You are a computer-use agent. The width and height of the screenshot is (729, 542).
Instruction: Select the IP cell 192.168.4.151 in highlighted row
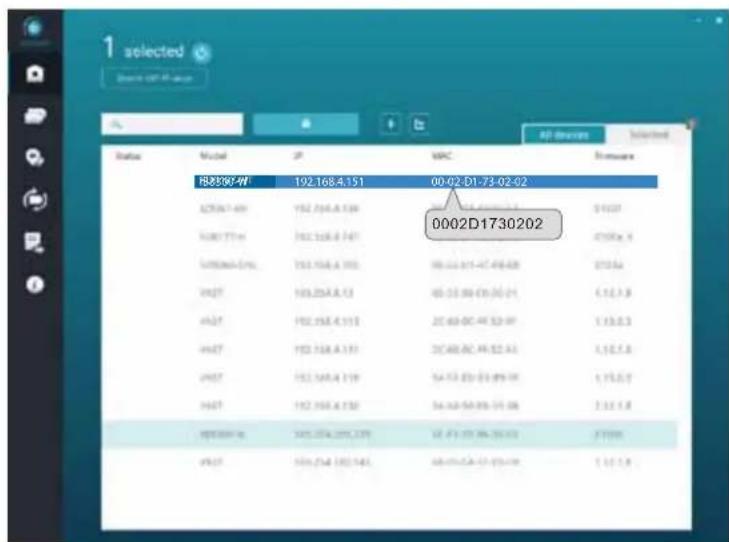tap(329, 182)
